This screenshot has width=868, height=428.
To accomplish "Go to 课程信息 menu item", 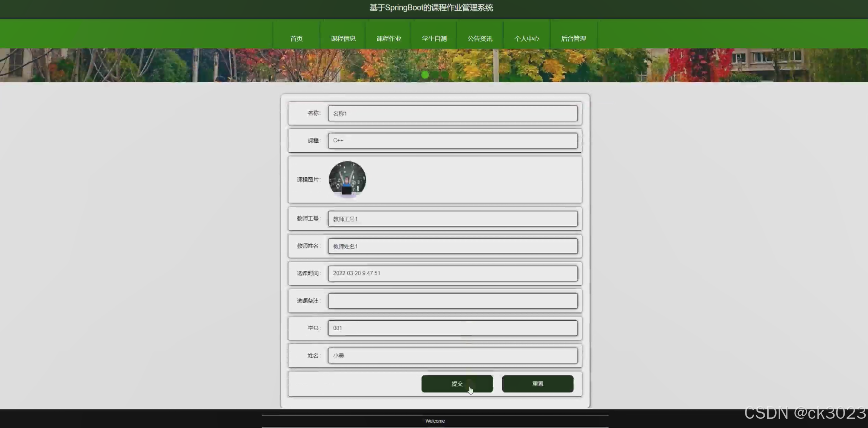I will [x=343, y=38].
